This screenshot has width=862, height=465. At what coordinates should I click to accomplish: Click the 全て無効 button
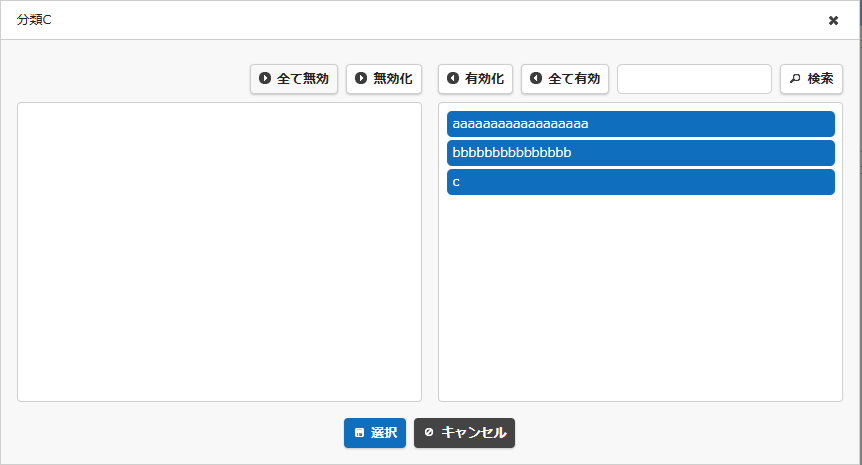(x=294, y=79)
